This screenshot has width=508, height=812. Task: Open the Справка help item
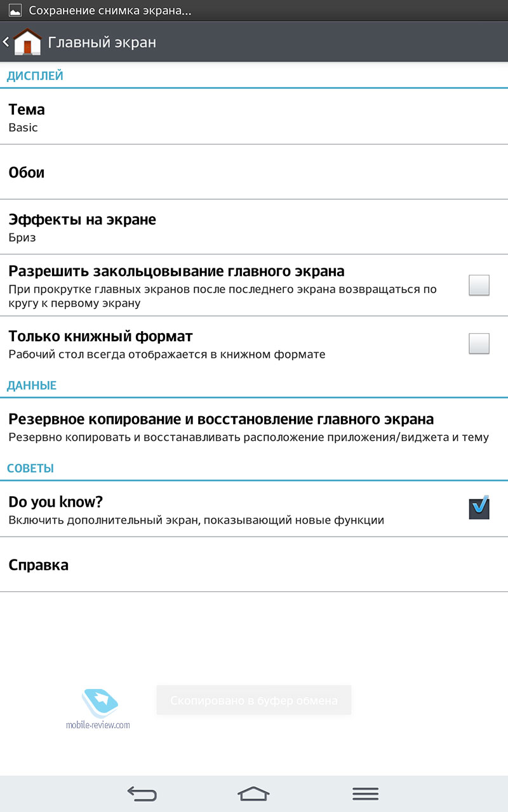(254, 565)
